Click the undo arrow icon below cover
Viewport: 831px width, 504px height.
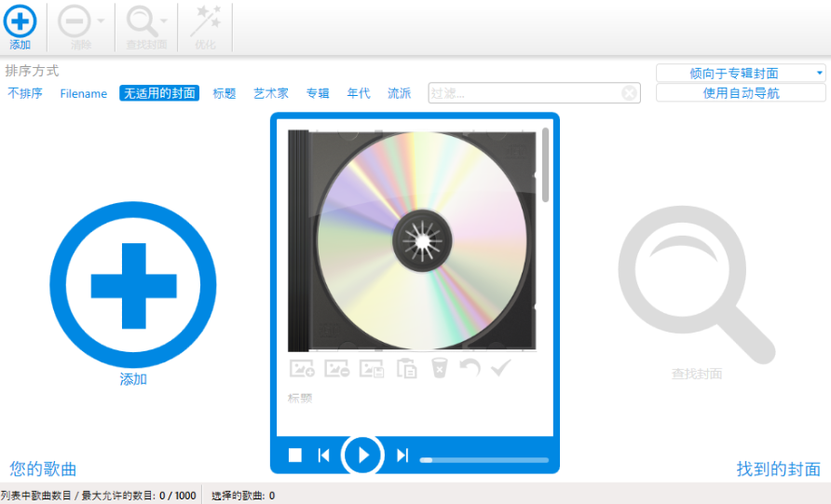[x=470, y=367]
